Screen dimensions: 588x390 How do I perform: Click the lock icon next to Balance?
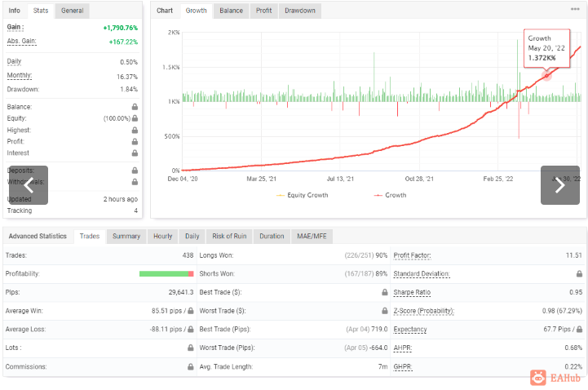click(x=135, y=107)
